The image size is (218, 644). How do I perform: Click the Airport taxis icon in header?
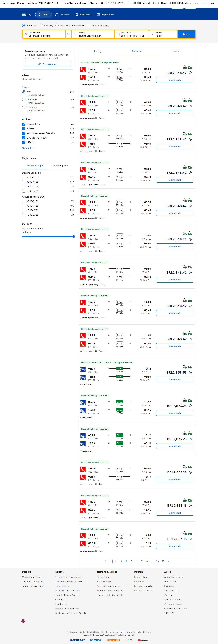pos(99,15)
